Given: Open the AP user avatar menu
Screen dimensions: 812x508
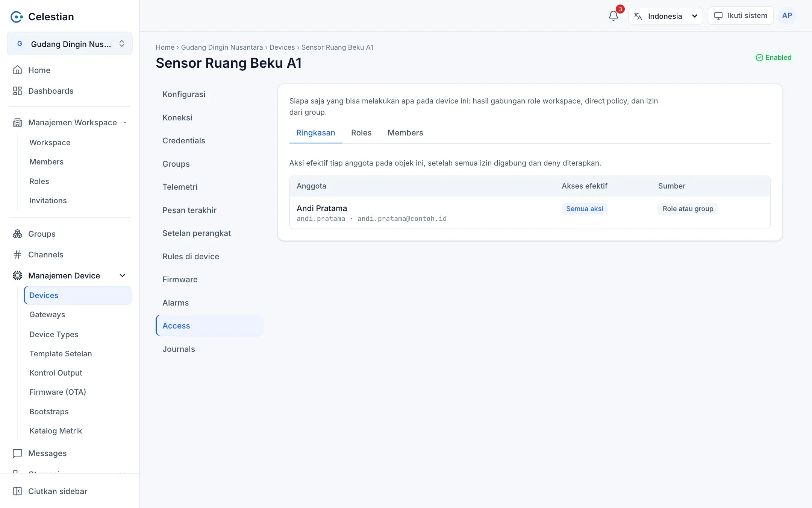Looking at the screenshot, I should [x=787, y=15].
